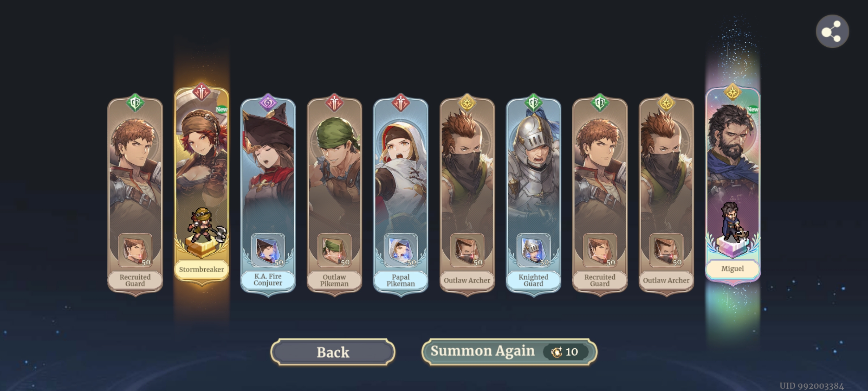Tap K.A. Fire Conjurer shard icon
The height and width of the screenshot is (391, 868).
[x=268, y=250]
